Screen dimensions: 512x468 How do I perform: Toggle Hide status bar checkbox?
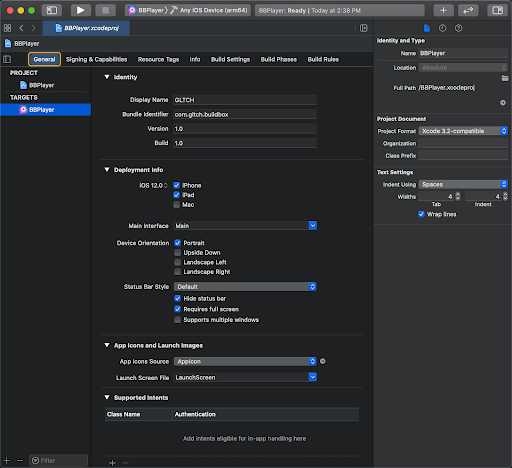(178, 298)
